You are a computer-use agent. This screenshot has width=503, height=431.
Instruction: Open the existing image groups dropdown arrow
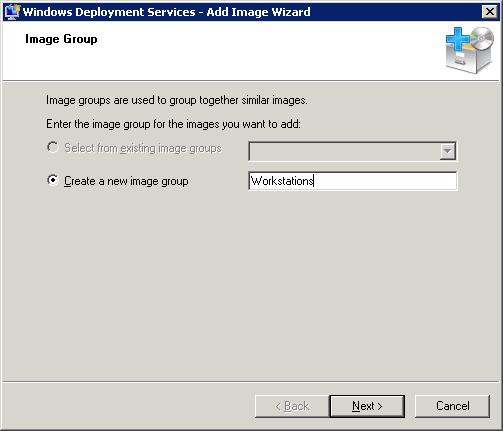coord(447,151)
